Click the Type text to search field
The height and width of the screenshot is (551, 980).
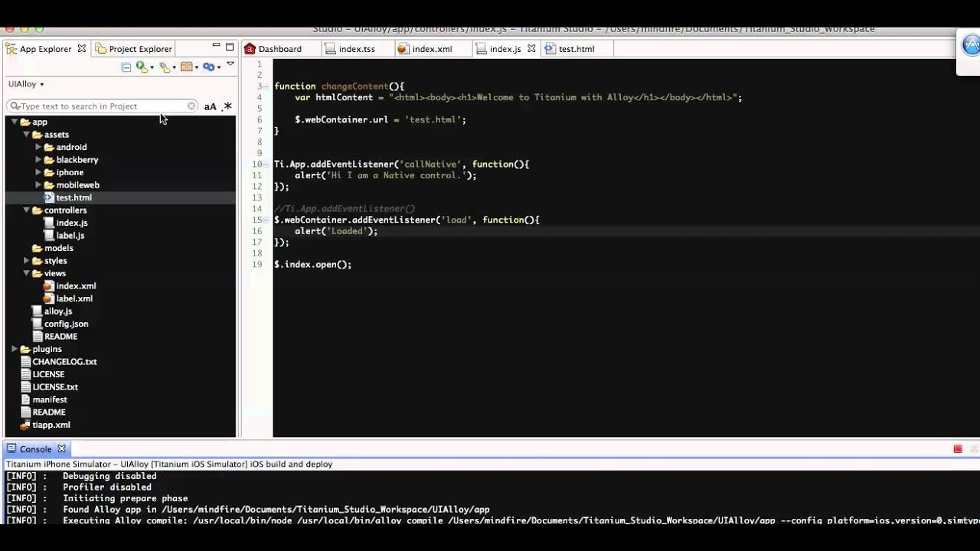pos(102,106)
